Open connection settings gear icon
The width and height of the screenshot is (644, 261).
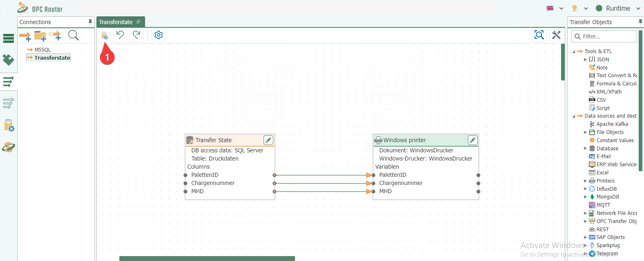tap(159, 35)
